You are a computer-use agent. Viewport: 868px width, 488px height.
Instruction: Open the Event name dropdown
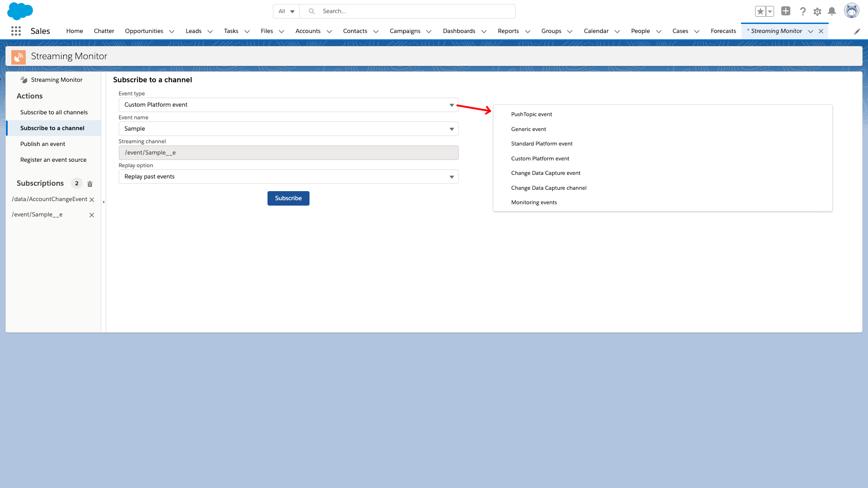[288, 129]
